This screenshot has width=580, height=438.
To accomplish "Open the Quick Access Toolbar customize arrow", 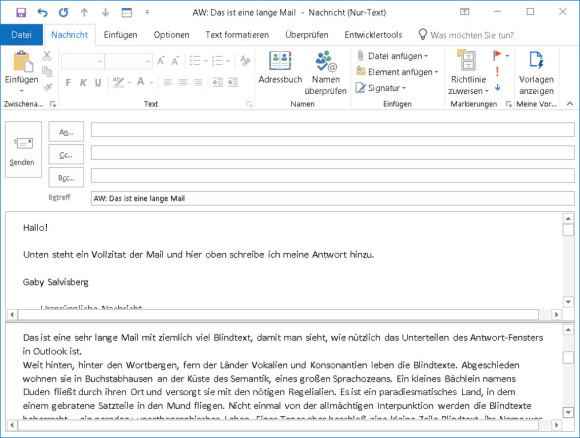I will click(x=147, y=12).
